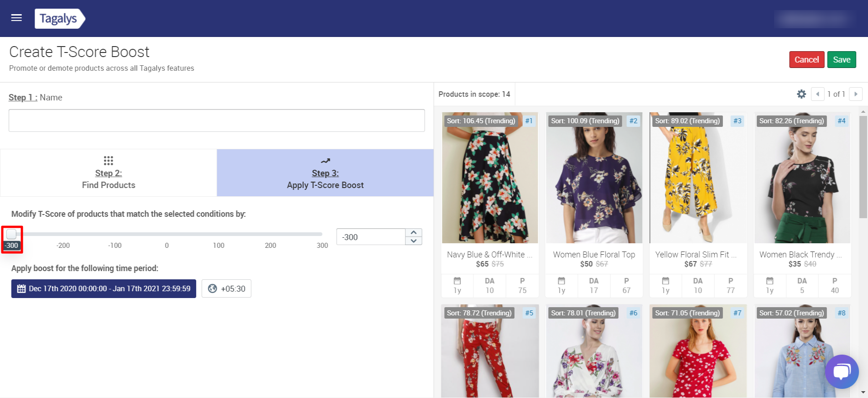Image resolution: width=868 pixels, height=398 pixels.
Task: Save the T-Score boost
Action: click(x=842, y=60)
